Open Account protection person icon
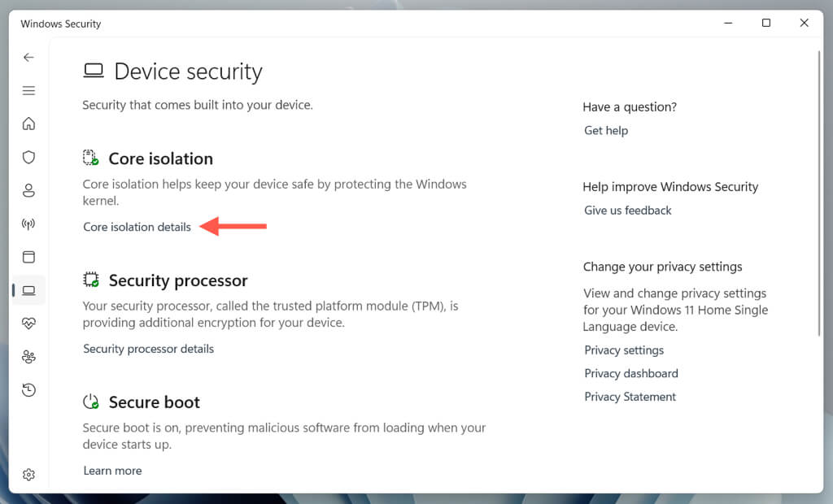The height and width of the screenshot is (504, 833). (x=28, y=190)
